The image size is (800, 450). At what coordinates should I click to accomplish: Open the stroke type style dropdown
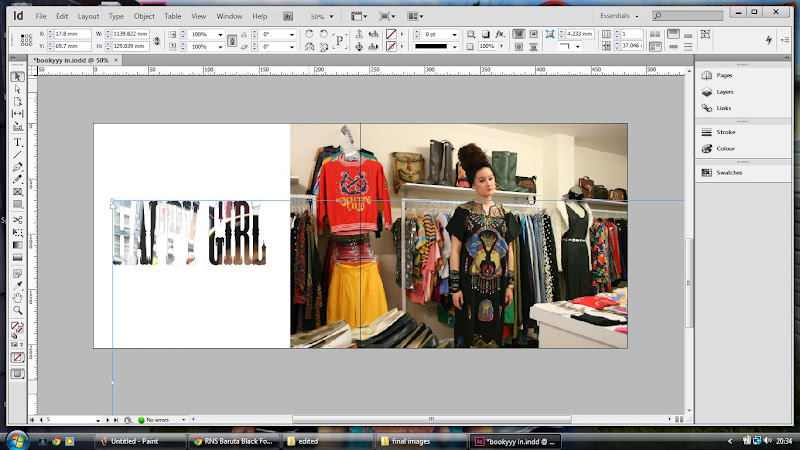pos(454,46)
